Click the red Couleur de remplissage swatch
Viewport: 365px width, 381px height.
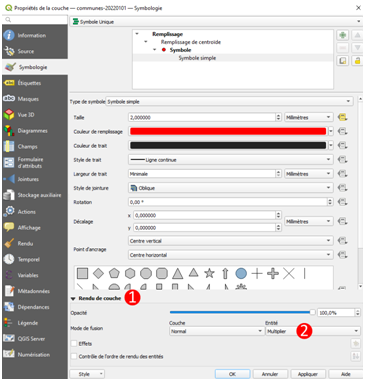(228, 131)
